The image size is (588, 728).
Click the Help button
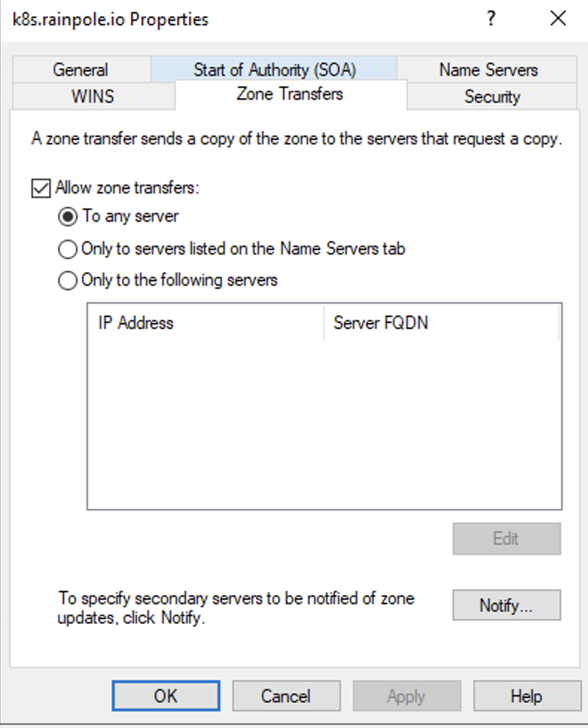coord(526,696)
